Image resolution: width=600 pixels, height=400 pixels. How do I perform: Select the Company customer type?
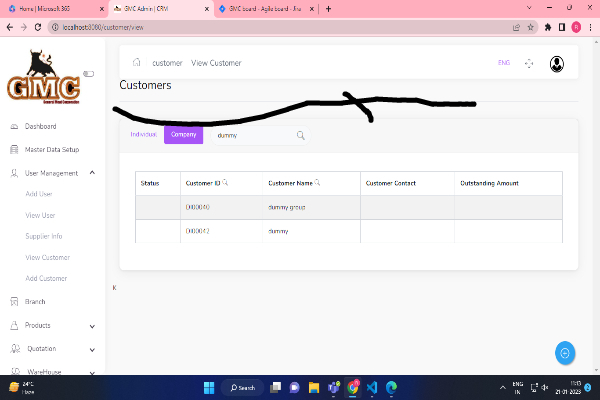coord(183,134)
